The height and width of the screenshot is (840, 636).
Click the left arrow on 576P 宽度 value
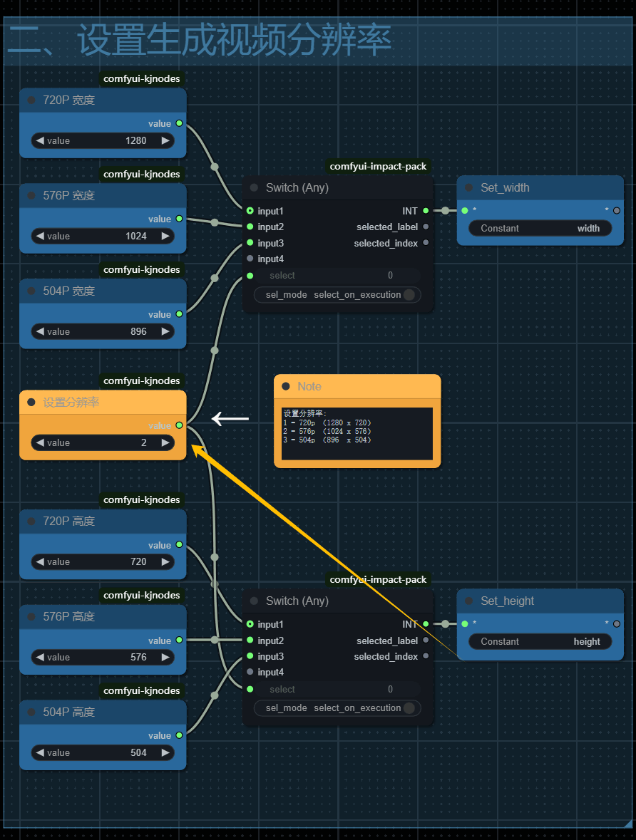[40, 236]
